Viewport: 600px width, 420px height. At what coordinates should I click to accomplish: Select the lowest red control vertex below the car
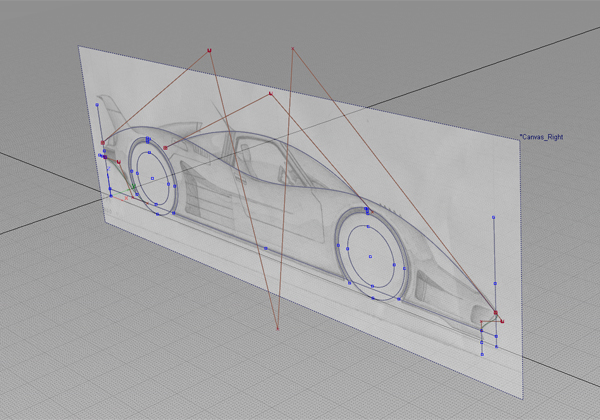[x=277, y=327]
